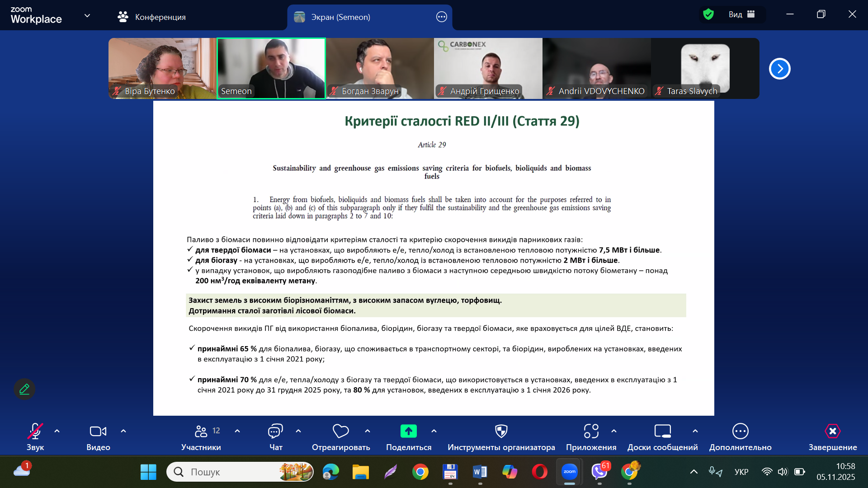
Task: Expand video options arrow next to Видео
Action: tap(123, 431)
